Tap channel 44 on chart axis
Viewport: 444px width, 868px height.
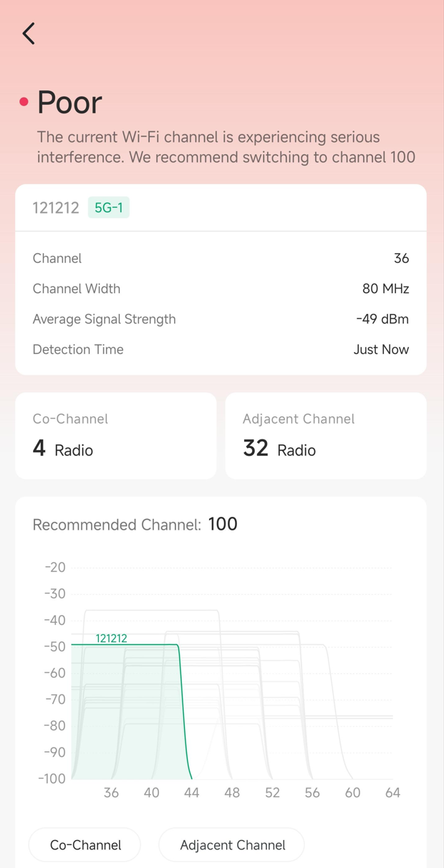[191, 793]
